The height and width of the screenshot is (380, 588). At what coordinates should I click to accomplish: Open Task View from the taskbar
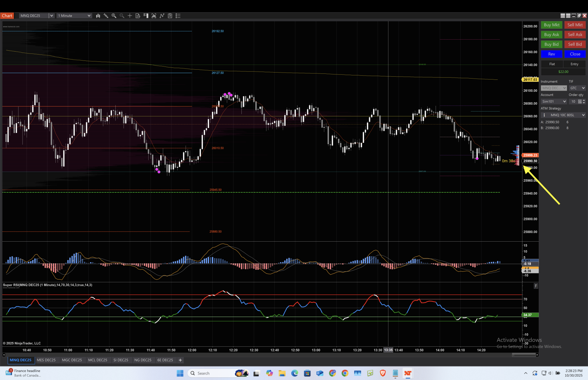pos(256,373)
